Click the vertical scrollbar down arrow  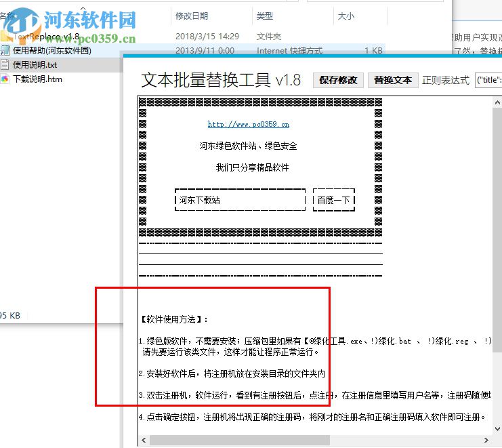(497, 428)
